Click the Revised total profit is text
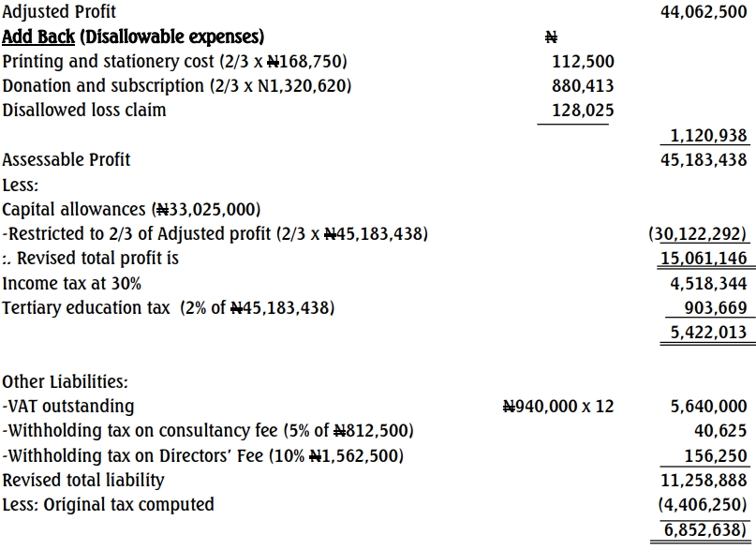756x550 pixels. [92, 258]
